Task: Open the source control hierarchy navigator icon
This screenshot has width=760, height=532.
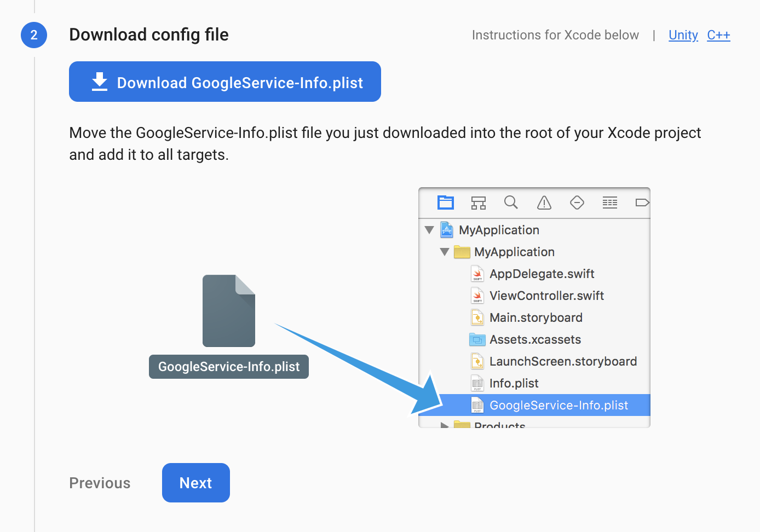Action: click(479, 203)
